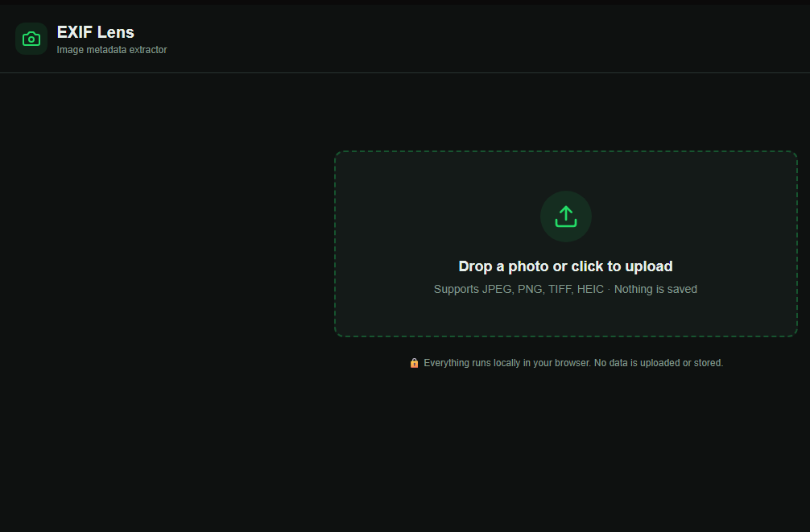Click the word "upload" in the dropzone heading
Viewport: 810px width, 532px height.
pyautogui.click(x=648, y=266)
